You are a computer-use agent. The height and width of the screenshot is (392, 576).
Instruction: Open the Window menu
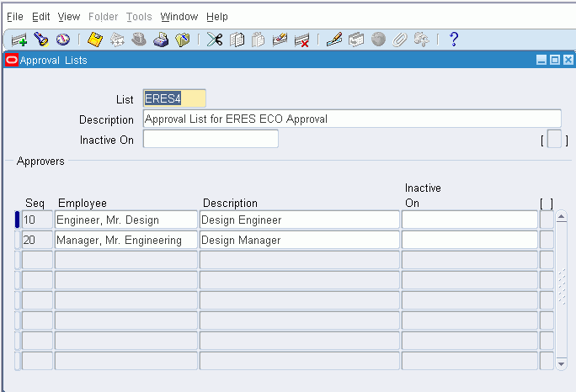tap(179, 17)
